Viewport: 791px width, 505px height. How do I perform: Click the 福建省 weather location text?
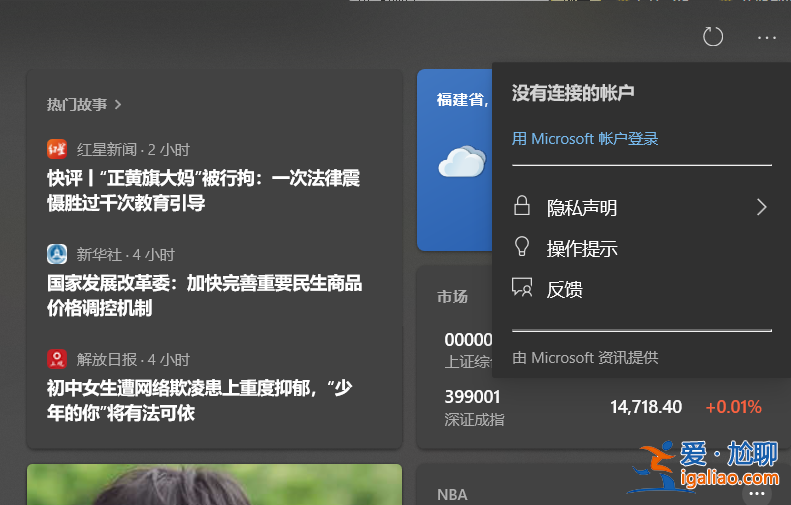pyautogui.click(x=463, y=99)
